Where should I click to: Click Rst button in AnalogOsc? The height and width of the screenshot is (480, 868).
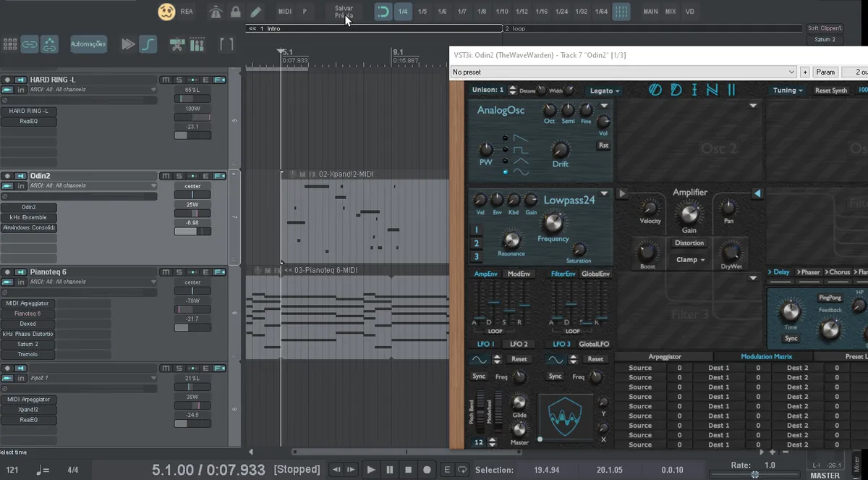603,146
